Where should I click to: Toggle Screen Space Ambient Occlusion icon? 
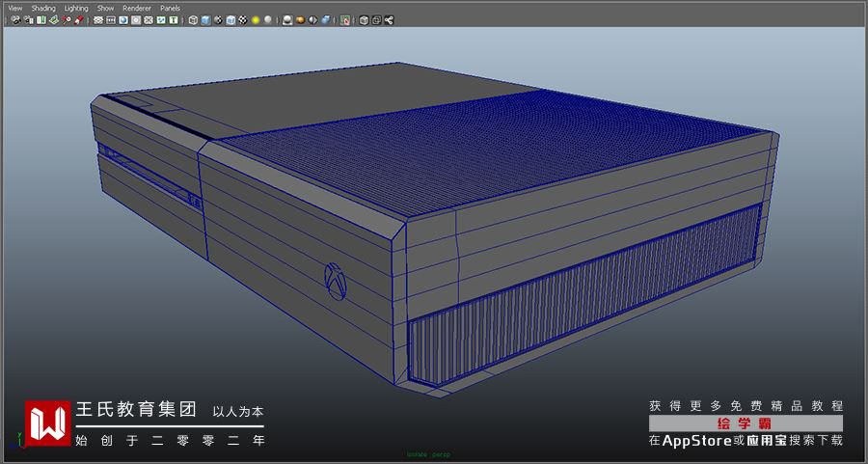point(287,20)
